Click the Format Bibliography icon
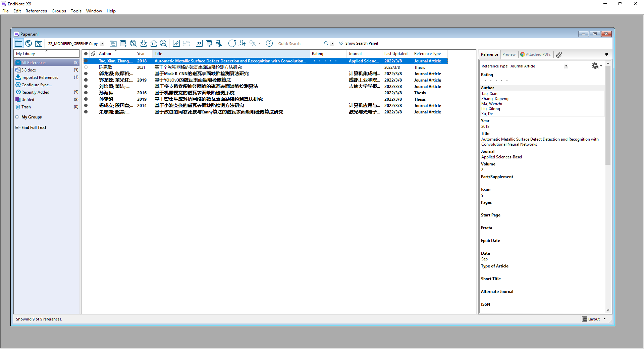 209,43
